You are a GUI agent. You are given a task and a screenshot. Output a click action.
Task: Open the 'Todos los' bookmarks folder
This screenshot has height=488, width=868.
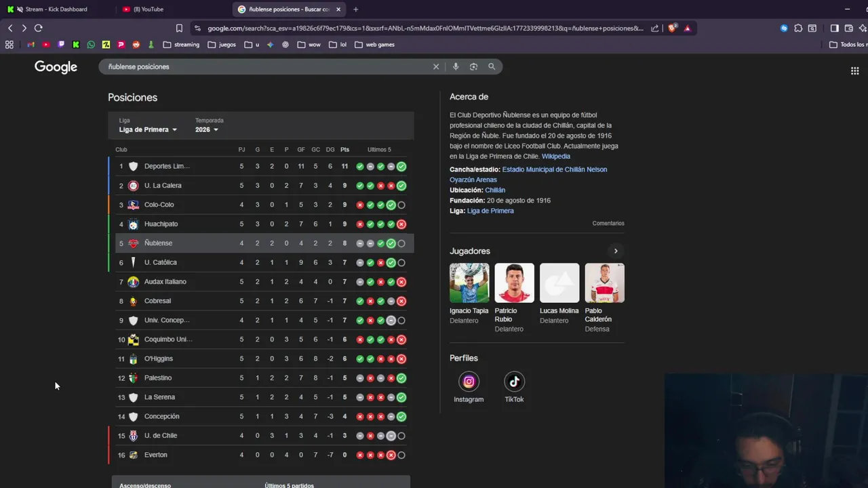point(848,45)
